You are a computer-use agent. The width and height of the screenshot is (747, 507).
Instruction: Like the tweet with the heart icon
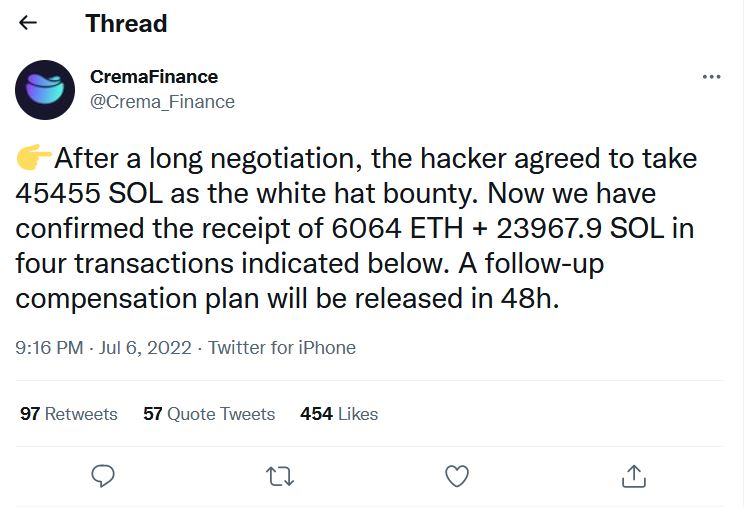[456, 476]
